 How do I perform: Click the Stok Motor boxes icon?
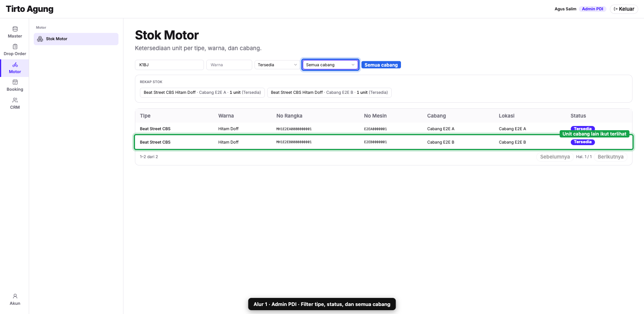point(40,39)
